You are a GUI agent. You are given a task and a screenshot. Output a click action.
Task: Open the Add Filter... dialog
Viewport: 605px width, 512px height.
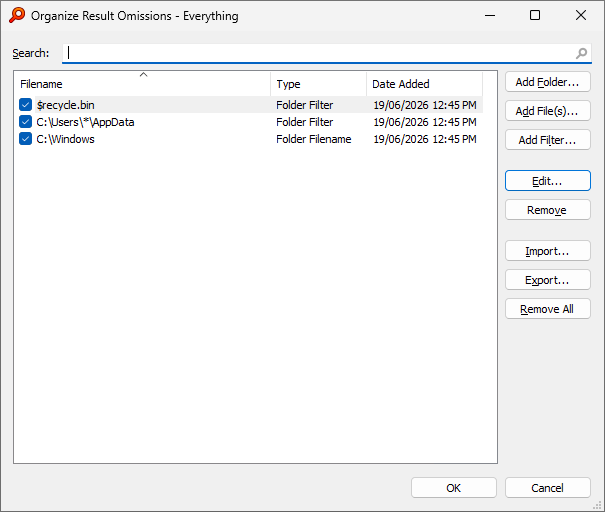coord(548,140)
